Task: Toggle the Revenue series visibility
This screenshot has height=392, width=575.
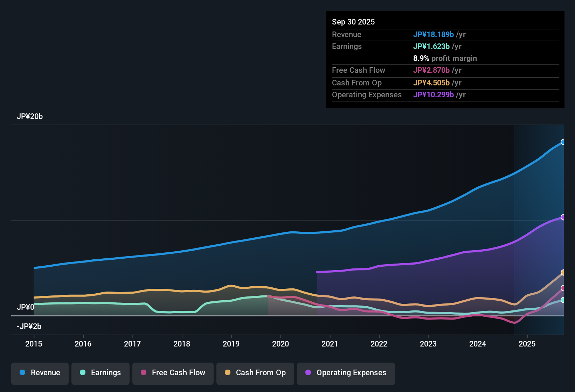Action: pyautogui.click(x=40, y=373)
